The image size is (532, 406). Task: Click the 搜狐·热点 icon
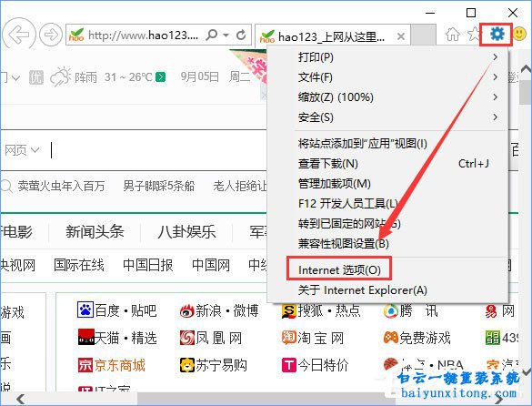(x=289, y=310)
